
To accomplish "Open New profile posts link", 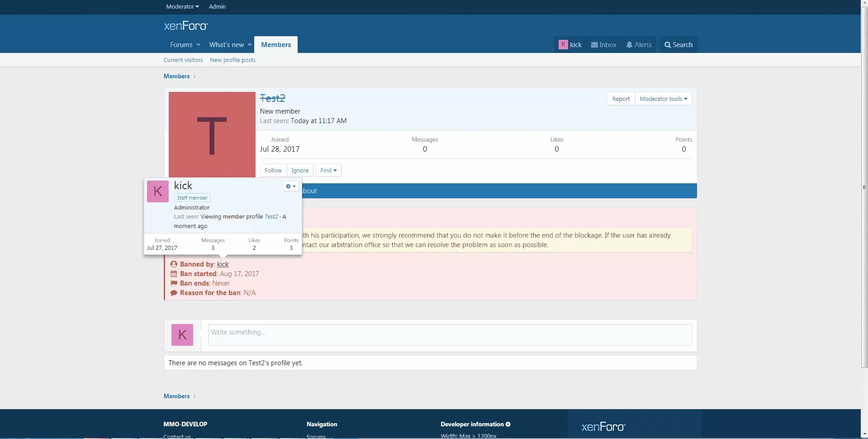I will [x=232, y=60].
